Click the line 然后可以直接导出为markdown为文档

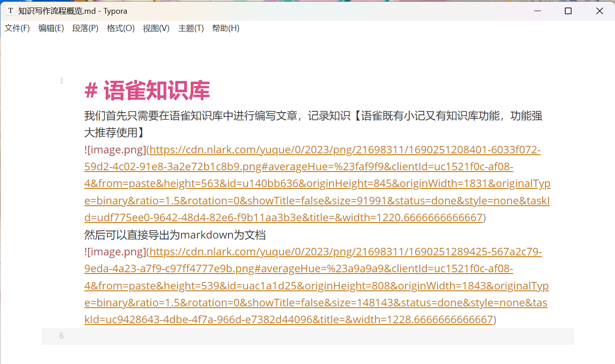coord(175,235)
